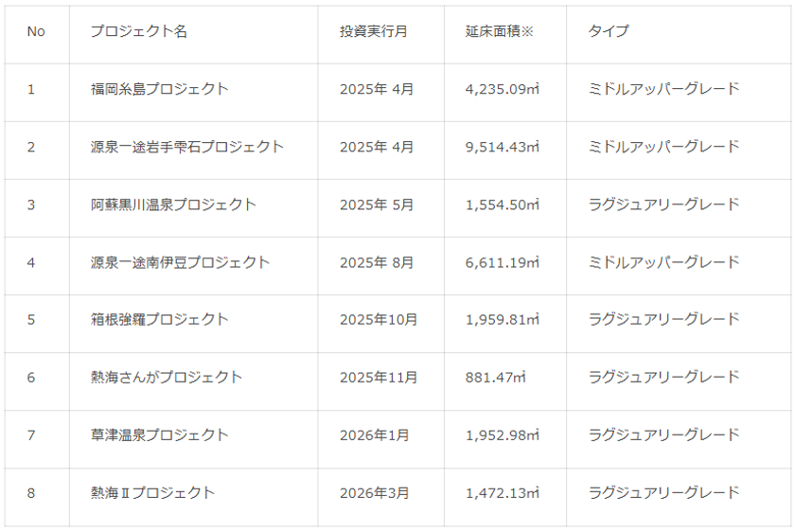The width and height of the screenshot is (795, 532).
Task: Select 熱海さんがプロジェクト cell
Action: 167,377
